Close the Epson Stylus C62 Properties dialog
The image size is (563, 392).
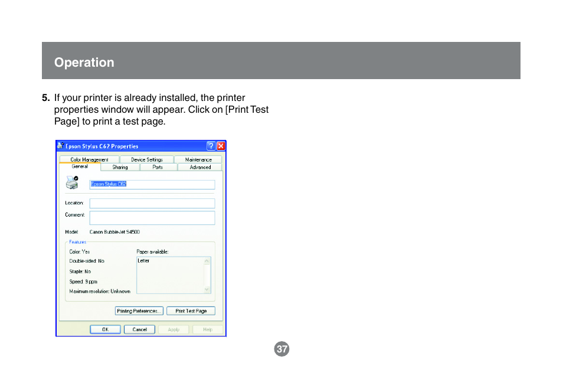click(221, 146)
